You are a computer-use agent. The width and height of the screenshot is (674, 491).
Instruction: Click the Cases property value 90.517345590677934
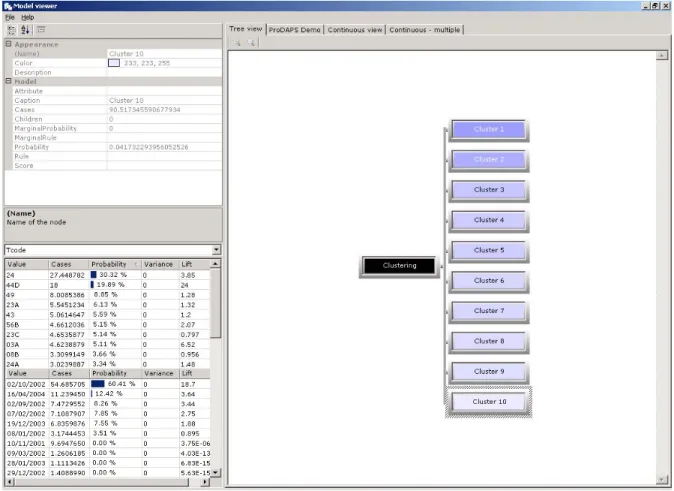point(164,110)
